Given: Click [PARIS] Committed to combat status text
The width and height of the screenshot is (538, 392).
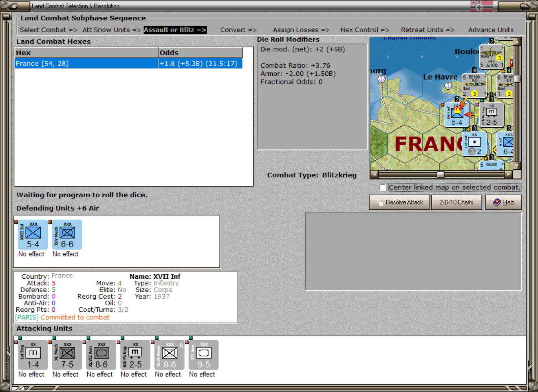Looking at the screenshot, I should click(62, 317).
